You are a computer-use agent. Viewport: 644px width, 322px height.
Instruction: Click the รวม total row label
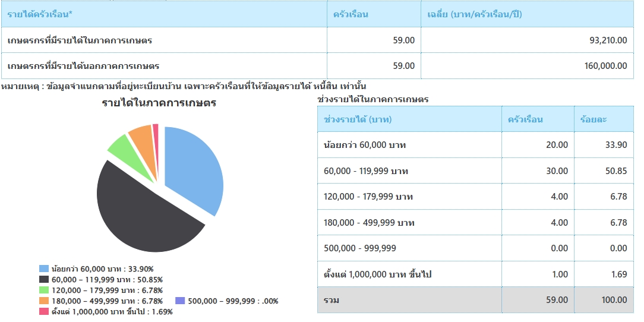(x=332, y=300)
